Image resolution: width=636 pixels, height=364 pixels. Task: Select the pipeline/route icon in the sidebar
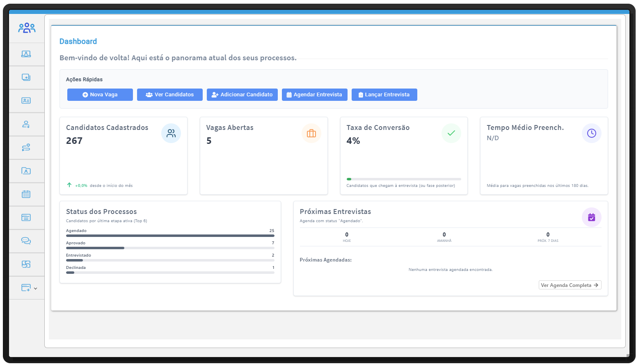pos(26,148)
